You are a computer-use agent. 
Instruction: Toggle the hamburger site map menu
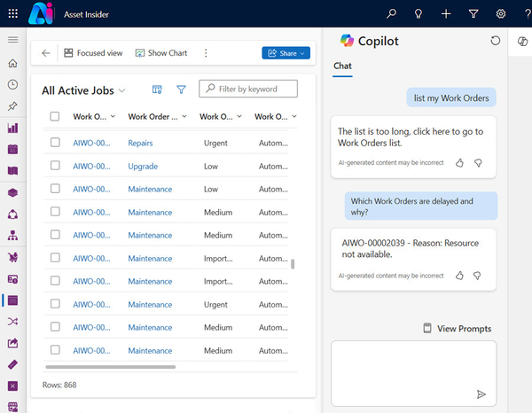pos(13,40)
